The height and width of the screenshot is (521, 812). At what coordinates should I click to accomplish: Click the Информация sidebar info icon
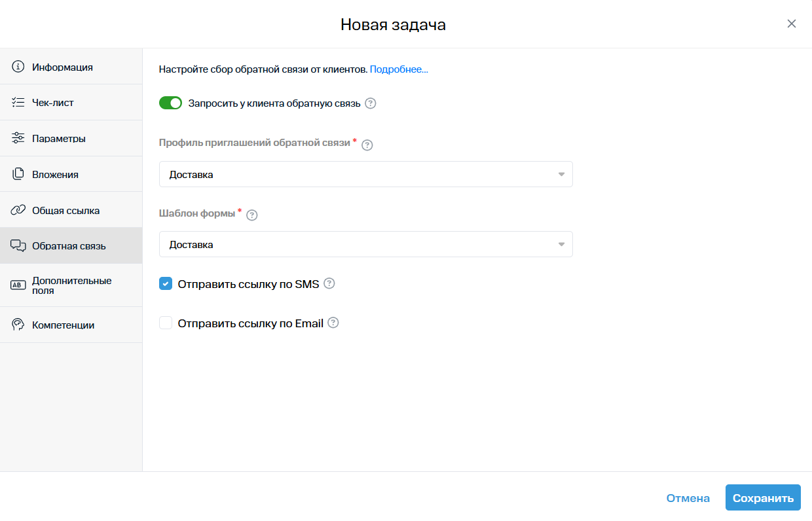pos(18,67)
